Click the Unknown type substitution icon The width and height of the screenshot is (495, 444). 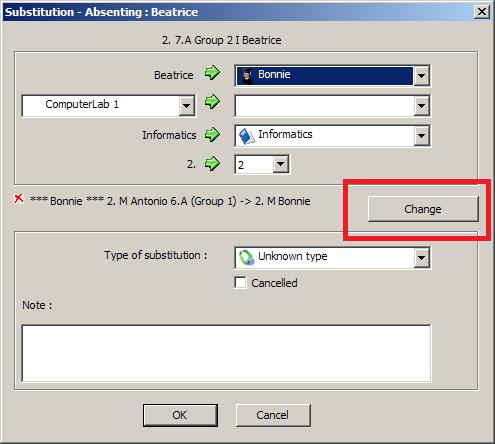point(247,258)
